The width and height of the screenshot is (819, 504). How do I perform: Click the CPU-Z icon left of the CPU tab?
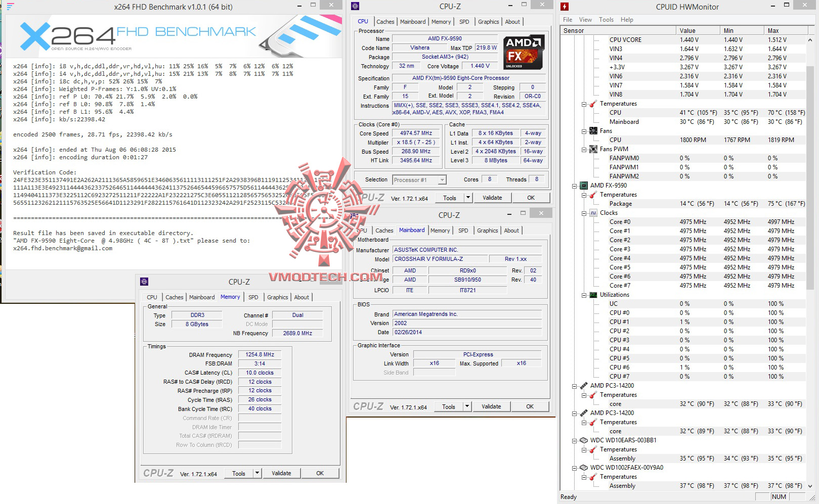pos(355,6)
